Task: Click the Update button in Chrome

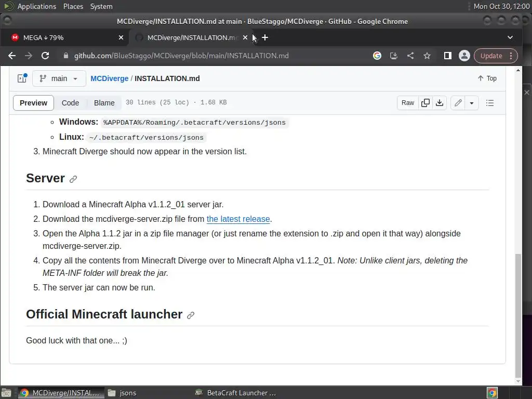Action: 491,56
